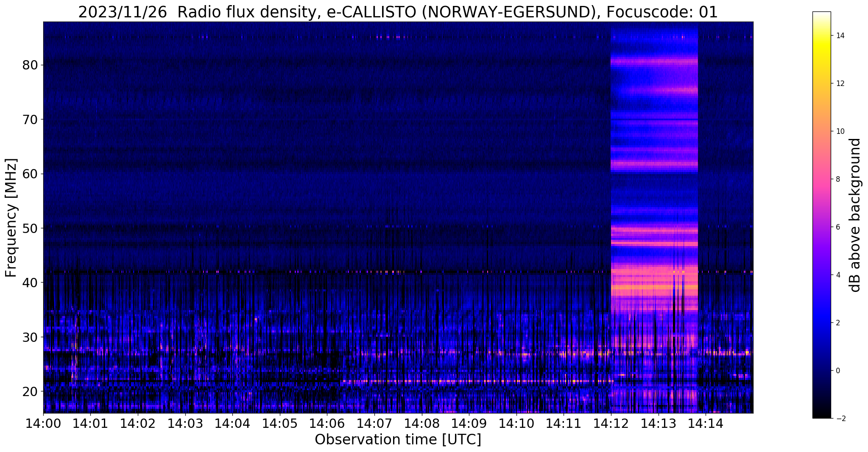Image resolution: width=868 pixels, height=452 pixels.
Task: Click the 20 MHz frequency tick label
Action: point(30,391)
